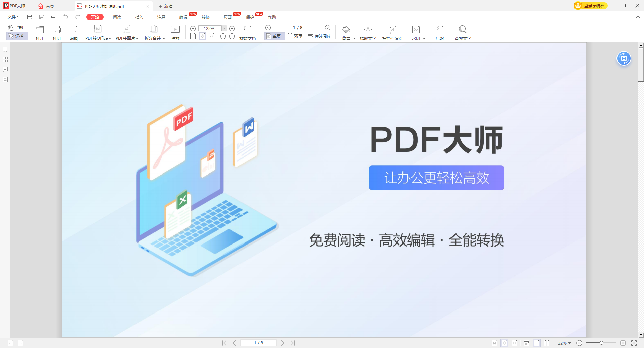Select the 编辑 (Edit) tool in the toolbar
This screenshot has height=348, width=644.
tap(73, 32)
